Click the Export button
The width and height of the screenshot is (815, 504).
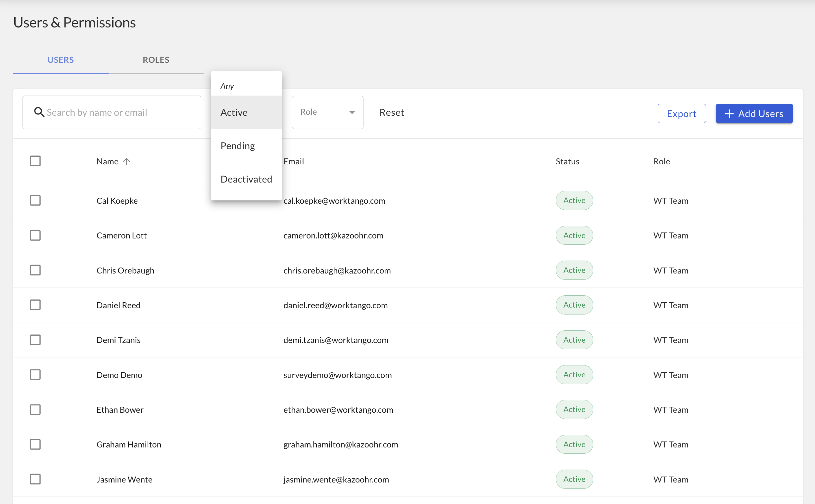click(x=681, y=113)
